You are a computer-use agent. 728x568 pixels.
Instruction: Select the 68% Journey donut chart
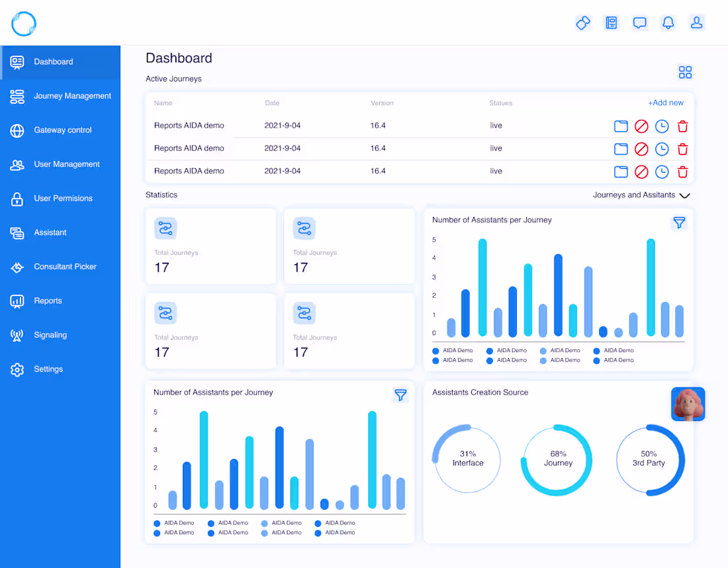(557, 460)
